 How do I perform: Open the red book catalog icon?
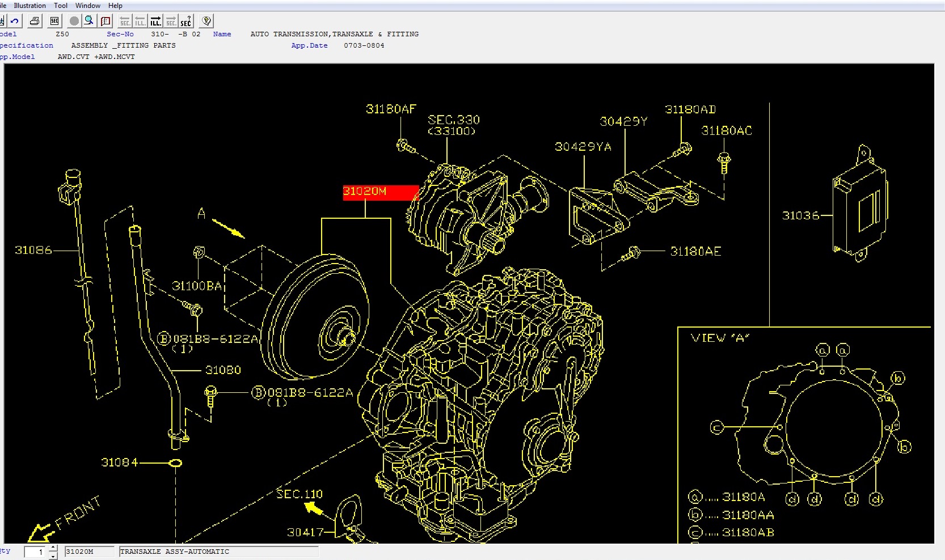[x=106, y=21]
